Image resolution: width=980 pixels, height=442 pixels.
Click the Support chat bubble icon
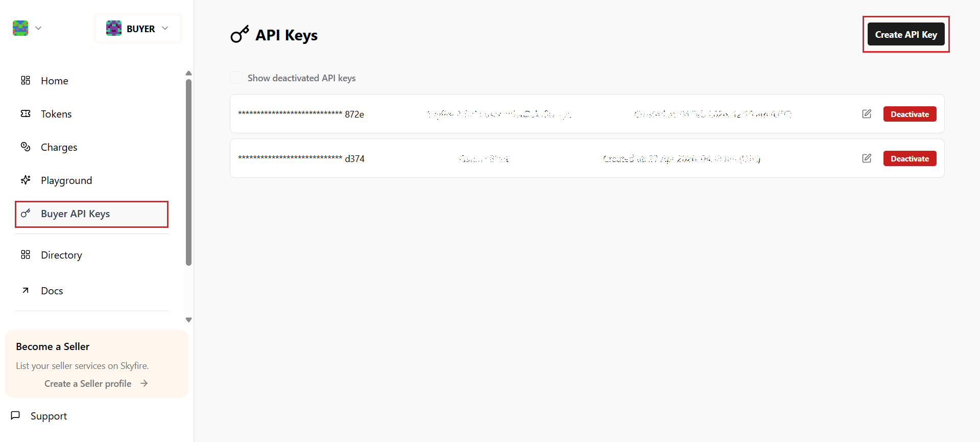click(16, 415)
